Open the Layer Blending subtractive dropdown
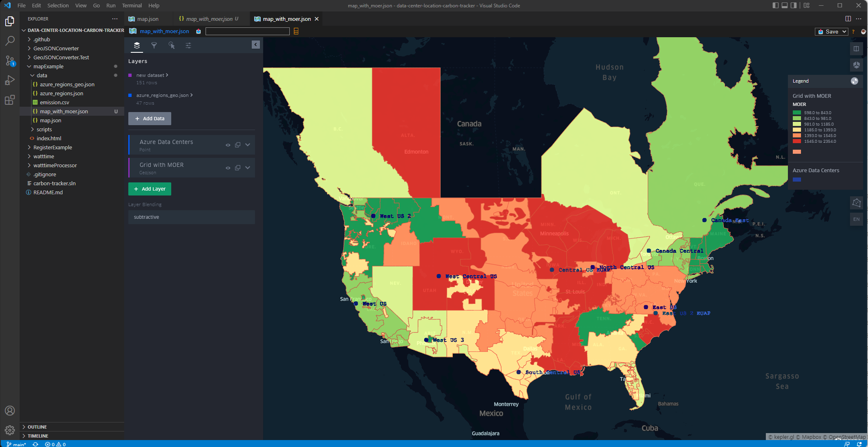Viewport: 868px width, 447px height. pos(191,217)
